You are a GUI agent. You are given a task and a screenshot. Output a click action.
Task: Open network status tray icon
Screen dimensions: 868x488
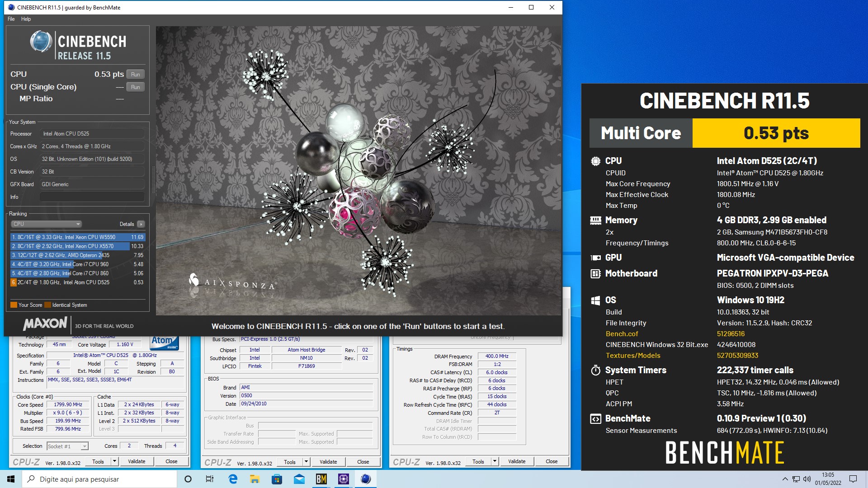796,479
